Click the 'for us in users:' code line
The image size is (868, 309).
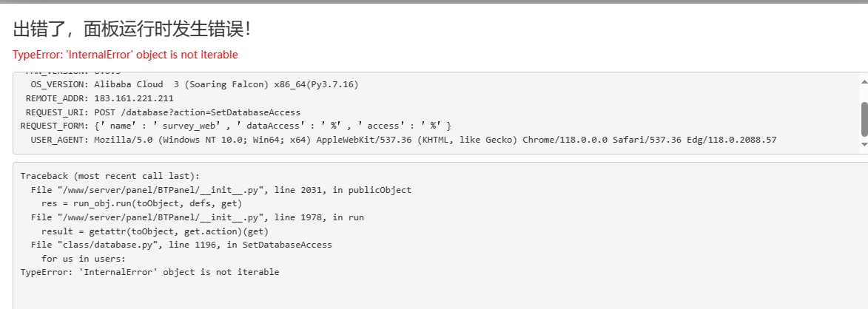[84, 259]
